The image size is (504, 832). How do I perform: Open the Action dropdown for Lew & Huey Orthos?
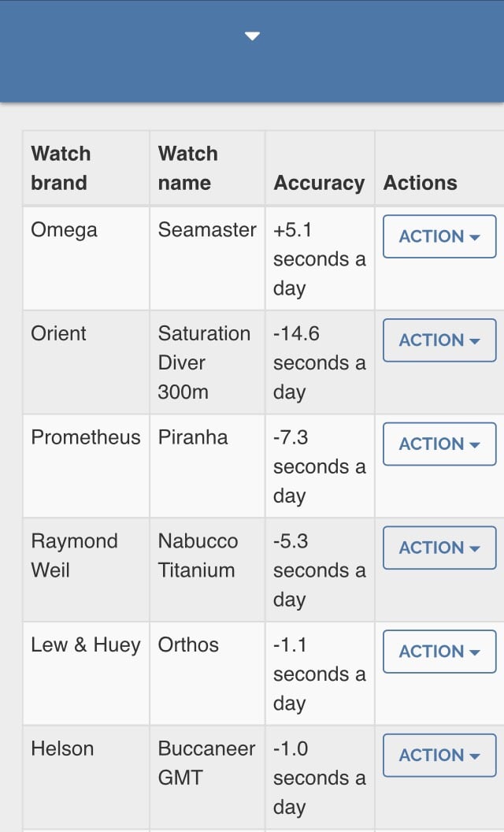(x=439, y=652)
